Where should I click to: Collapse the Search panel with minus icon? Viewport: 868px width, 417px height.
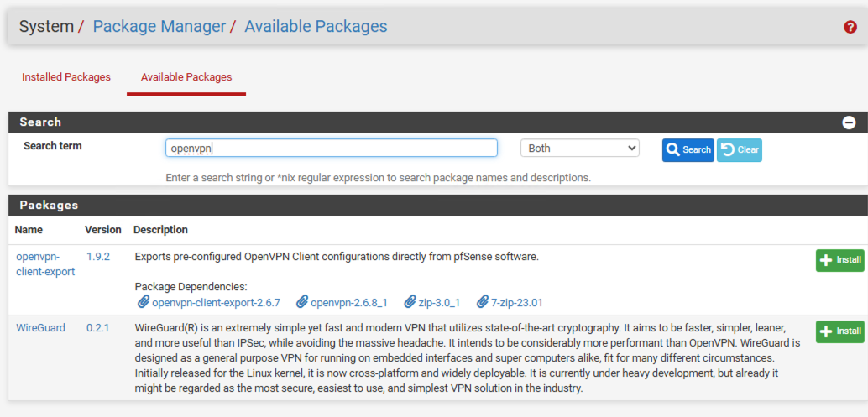[849, 122]
